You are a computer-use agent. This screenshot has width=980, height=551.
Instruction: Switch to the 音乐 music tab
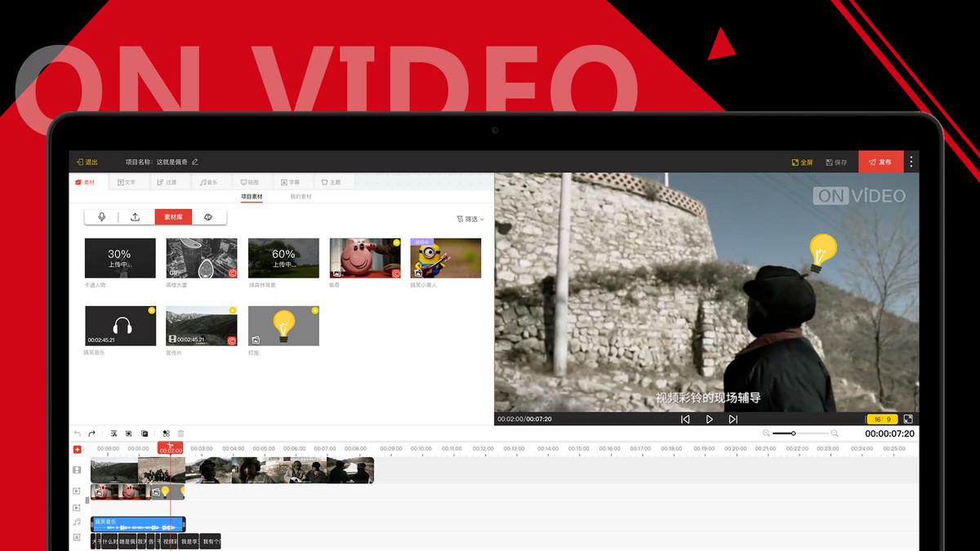tap(209, 182)
